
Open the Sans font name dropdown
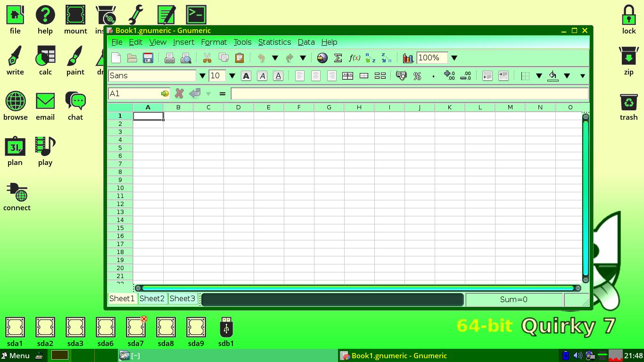pos(202,76)
